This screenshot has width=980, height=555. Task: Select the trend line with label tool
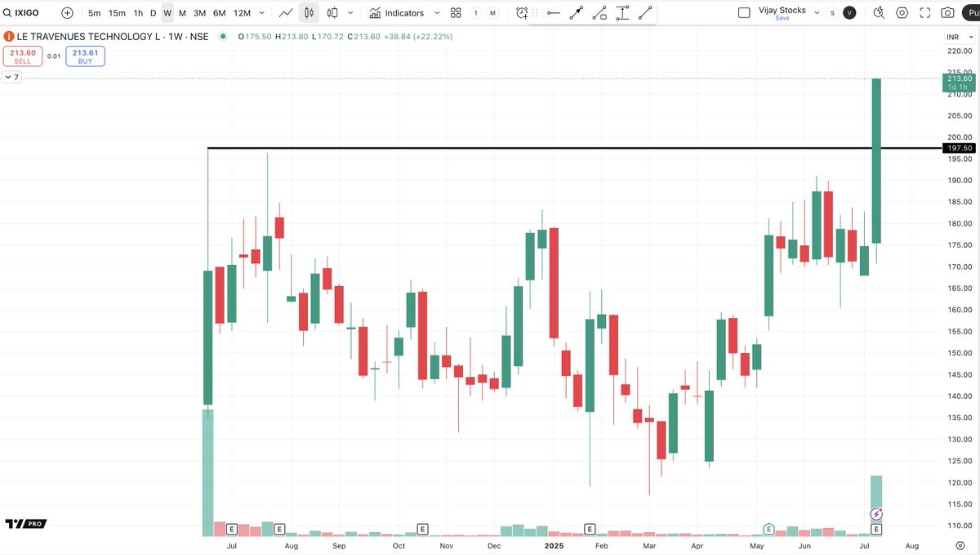(599, 13)
